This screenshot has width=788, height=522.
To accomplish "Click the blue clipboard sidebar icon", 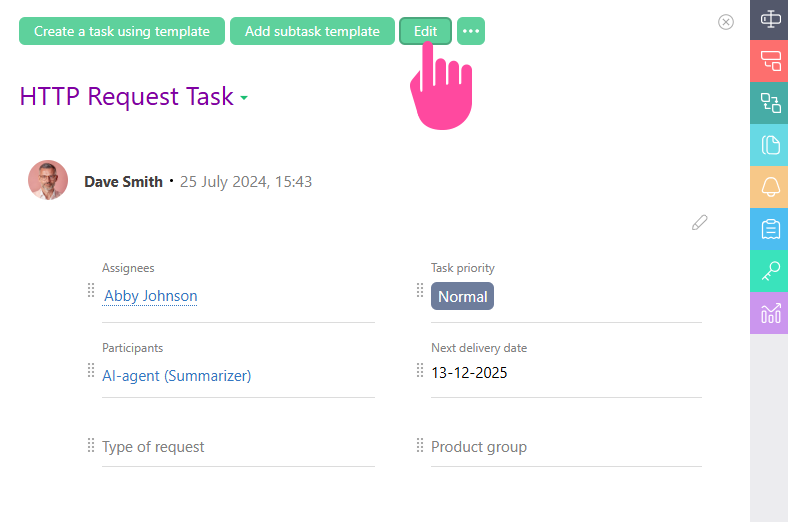I will click(770, 228).
